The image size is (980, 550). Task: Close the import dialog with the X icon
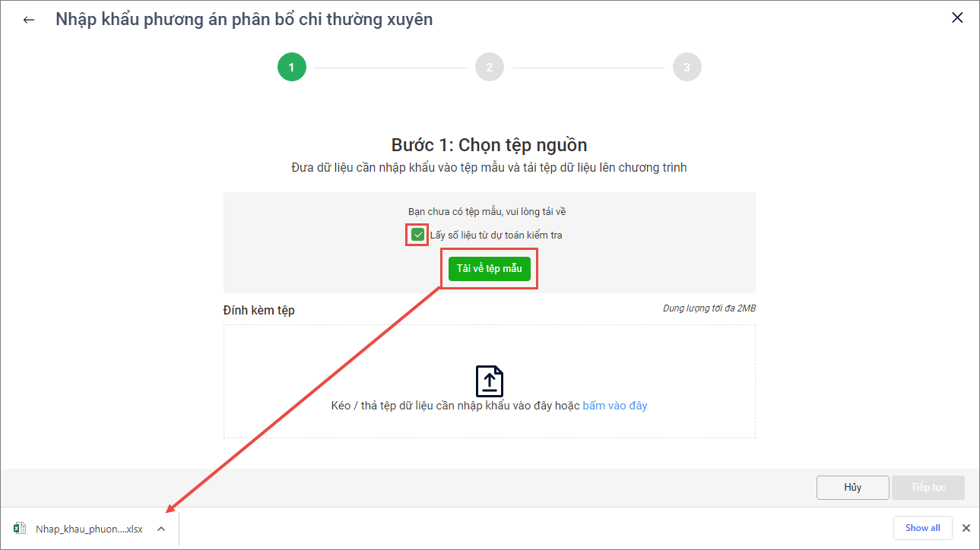tap(957, 18)
